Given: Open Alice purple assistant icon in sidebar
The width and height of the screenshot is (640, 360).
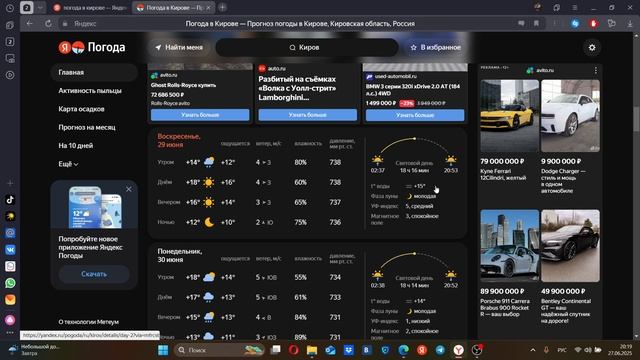Looking at the screenshot, I should 10,320.
